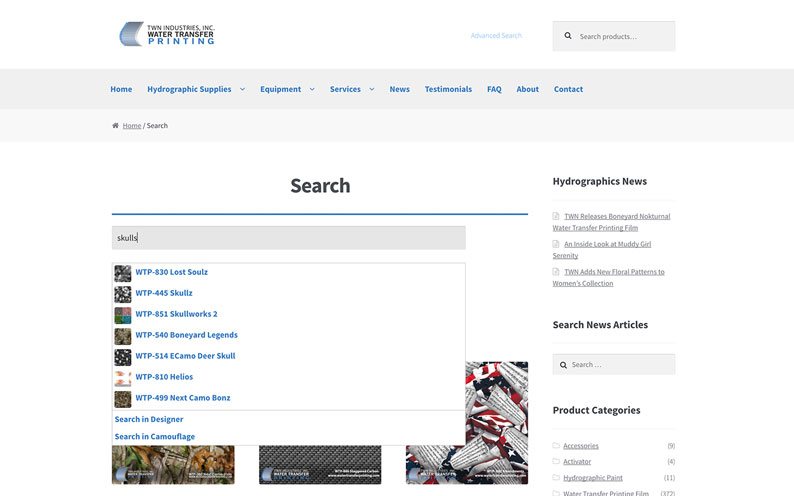Viewport: 794px width, 496px height.
Task: Open the Accessories category
Action: [581, 446]
